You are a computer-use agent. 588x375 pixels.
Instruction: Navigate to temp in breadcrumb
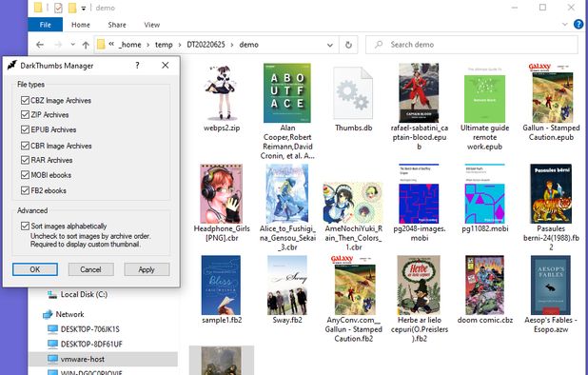164,45
